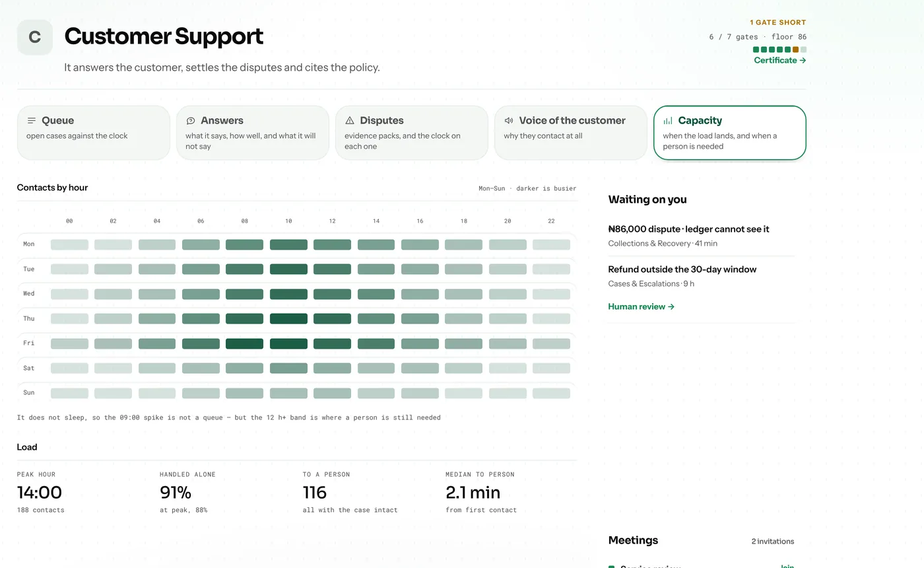This screenshot has height=568, width=924.
Task: Click the Thursday 10:00 heatmap cell
Action: [288, 318]
